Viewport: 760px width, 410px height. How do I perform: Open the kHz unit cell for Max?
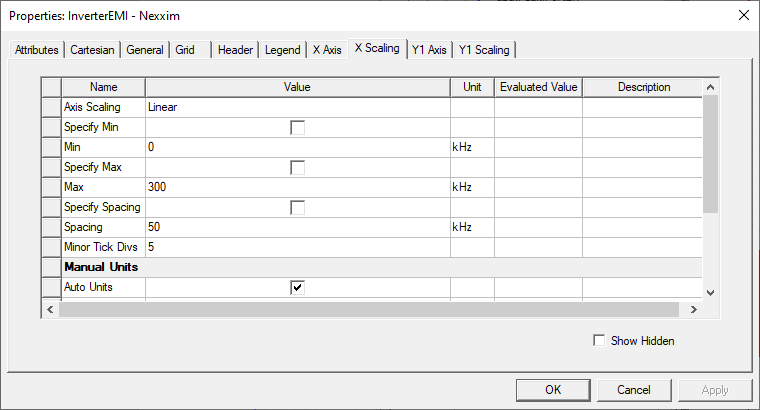(x=472, y=187)
